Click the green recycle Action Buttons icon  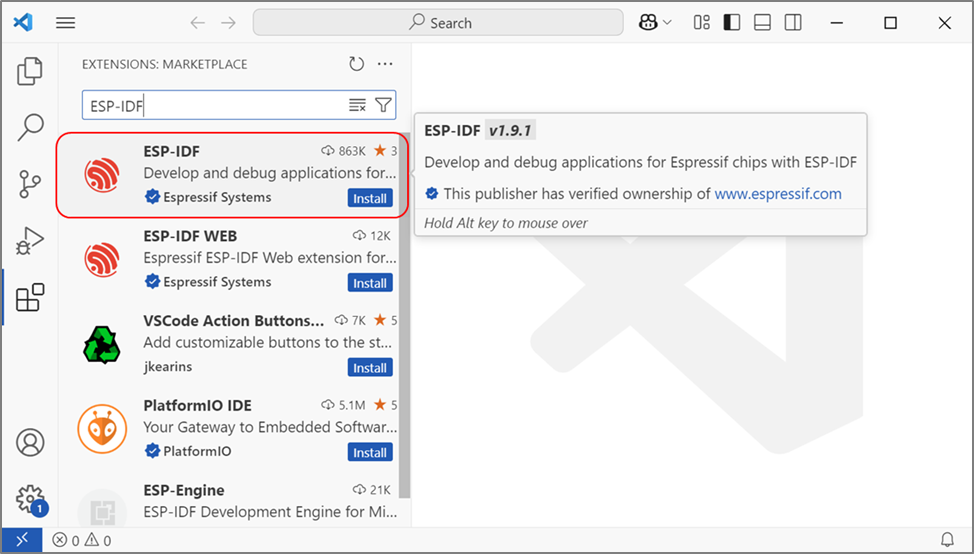point(102,345)
